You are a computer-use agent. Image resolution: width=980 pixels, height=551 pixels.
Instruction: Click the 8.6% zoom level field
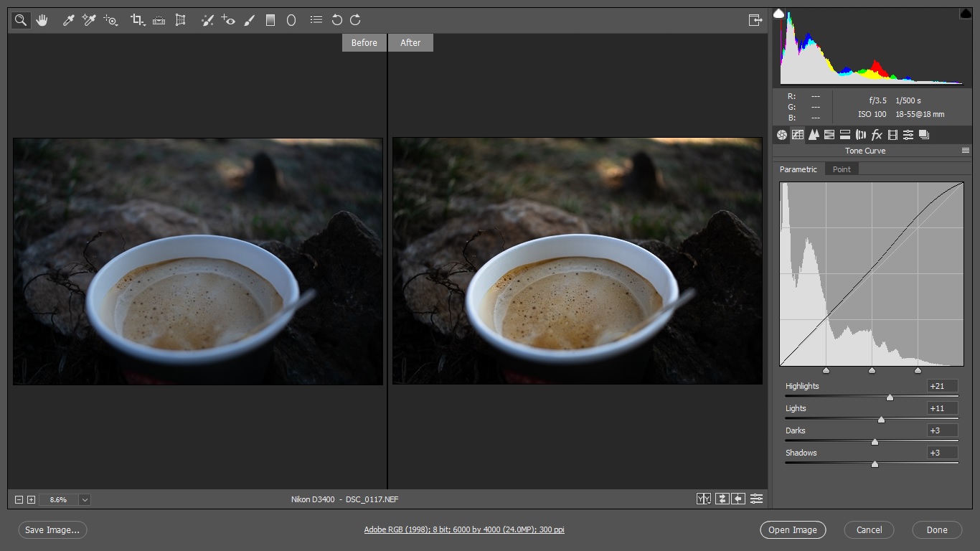[x=58, y=499]
